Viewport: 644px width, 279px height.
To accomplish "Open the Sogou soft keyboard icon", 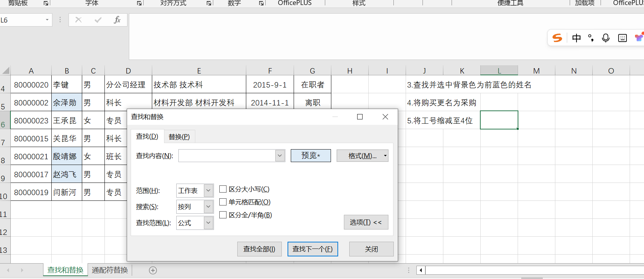I will 622,38.
